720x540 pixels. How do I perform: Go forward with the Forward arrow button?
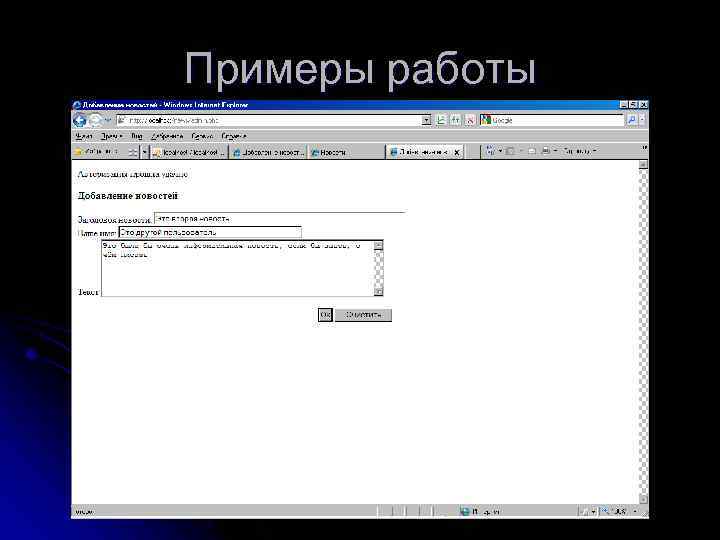click(x=95, y=120)
